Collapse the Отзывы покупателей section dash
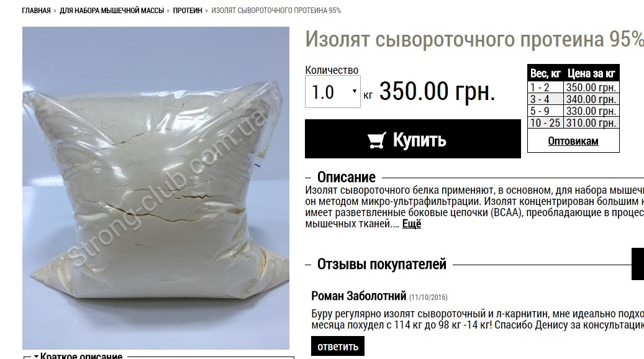 coord(308,265)
